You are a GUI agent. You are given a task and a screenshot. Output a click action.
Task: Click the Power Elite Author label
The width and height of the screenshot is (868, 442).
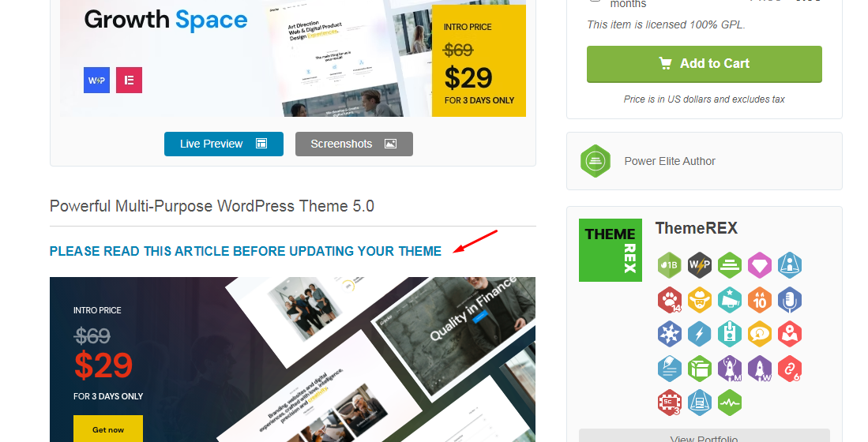tap(670, 161)
